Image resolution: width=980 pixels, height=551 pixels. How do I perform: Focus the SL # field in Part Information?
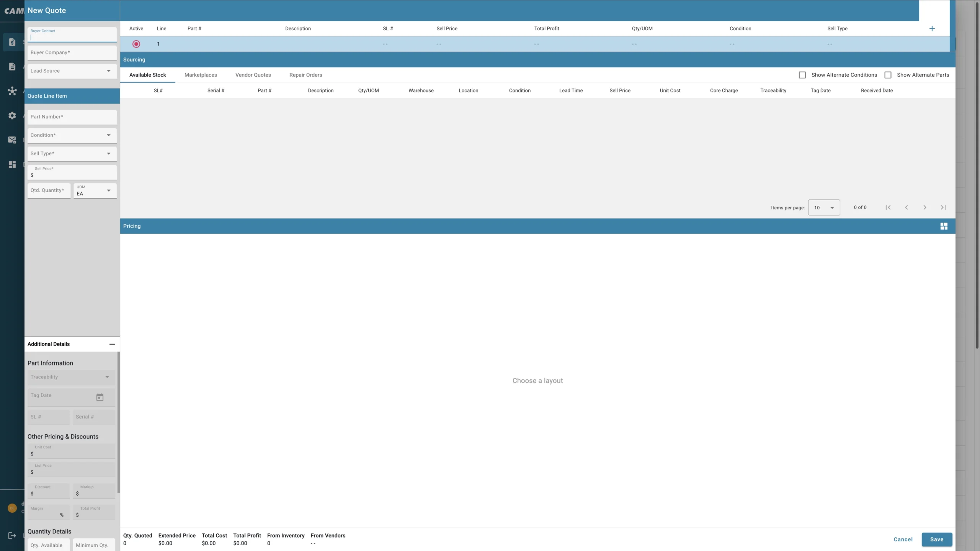(x=49, y=417)
